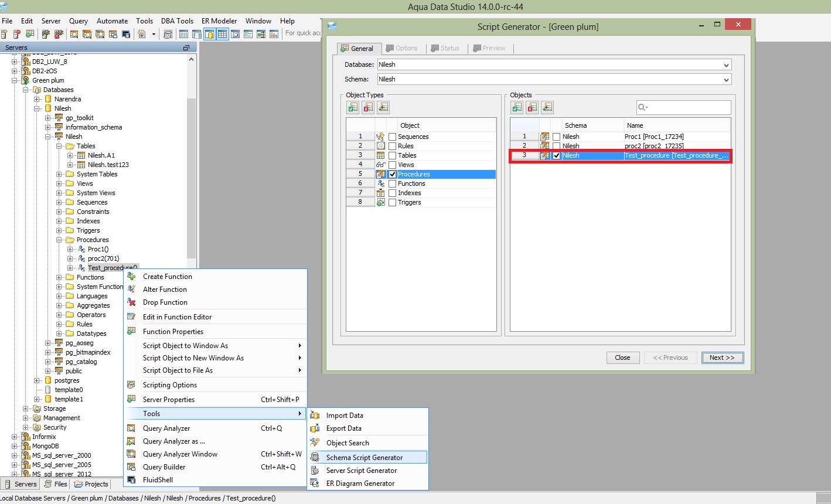Open the ER Modeler menu
This screenshot has height=504, width=831.
click(x=219, y=21)
